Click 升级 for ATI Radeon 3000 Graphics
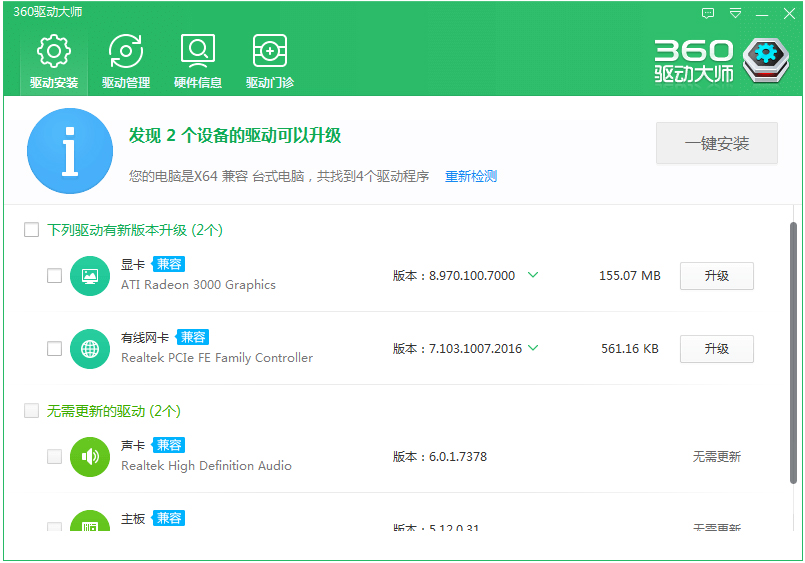This screenshot has width=805, height=563. pyautogui.click(x=717, y=276)
